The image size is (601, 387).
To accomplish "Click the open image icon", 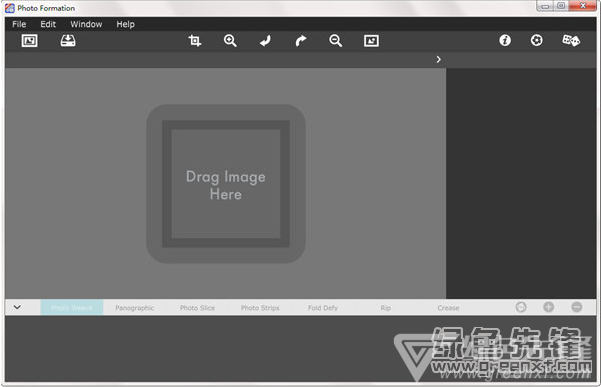I will point(30,41).
